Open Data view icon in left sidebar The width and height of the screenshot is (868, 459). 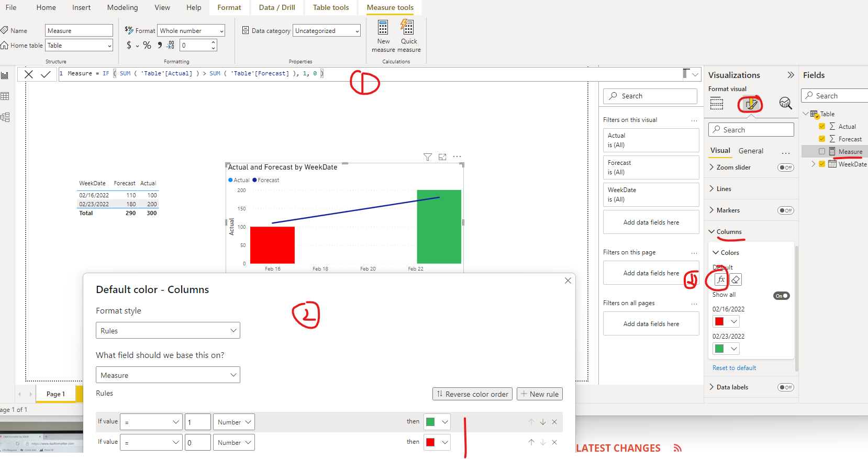tap(5, 96)
